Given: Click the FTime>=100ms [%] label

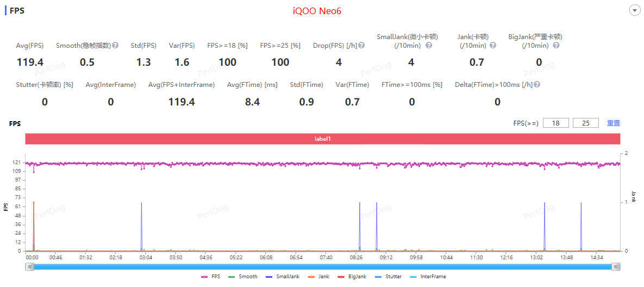Looking at the screenshot, I should pos(411,85).
